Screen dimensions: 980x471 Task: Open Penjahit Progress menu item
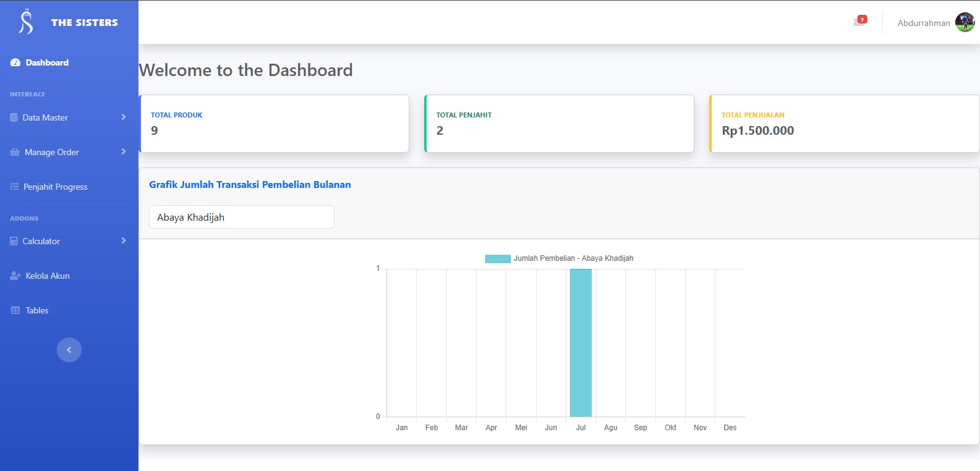coord(55,187)
